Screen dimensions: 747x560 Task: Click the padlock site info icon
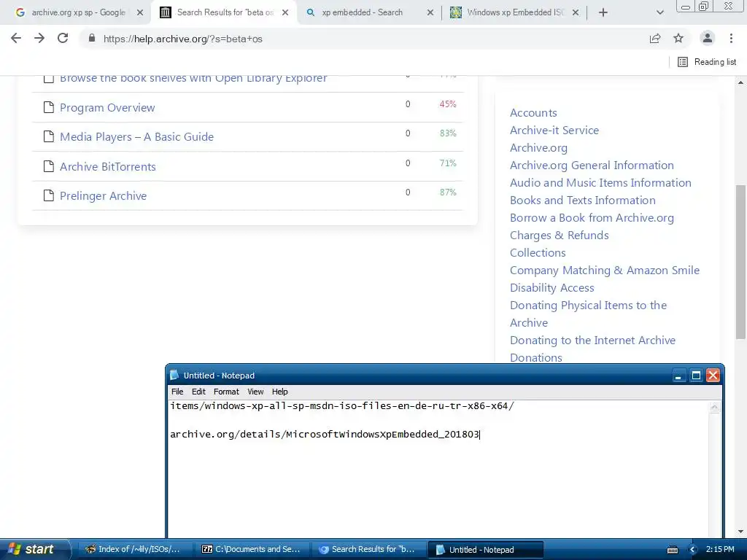[x=92, y=38]
